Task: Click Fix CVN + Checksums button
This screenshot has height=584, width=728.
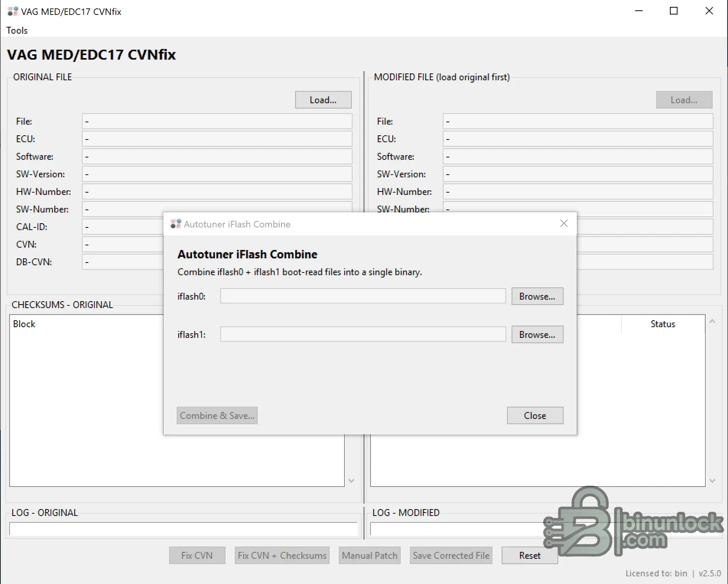Action: (282, 555)
